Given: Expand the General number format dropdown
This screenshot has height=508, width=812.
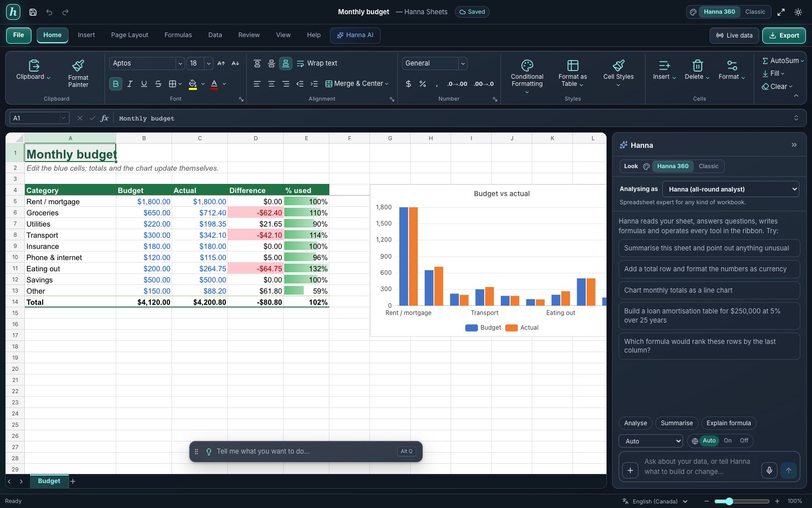Looking at the screenshot, I should pyautogui.click(x=463, y=63).
